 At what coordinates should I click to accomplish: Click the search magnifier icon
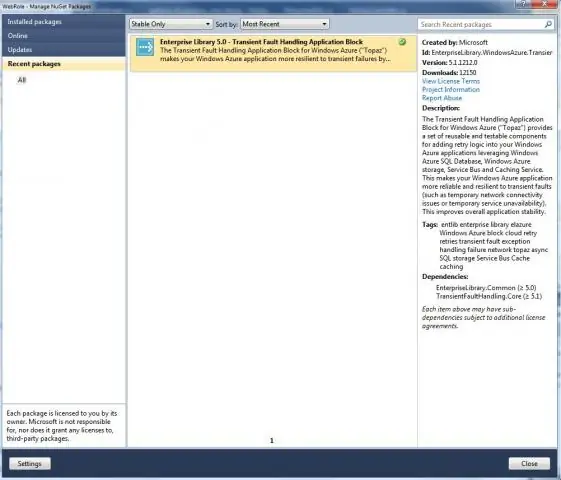(548, 24)
